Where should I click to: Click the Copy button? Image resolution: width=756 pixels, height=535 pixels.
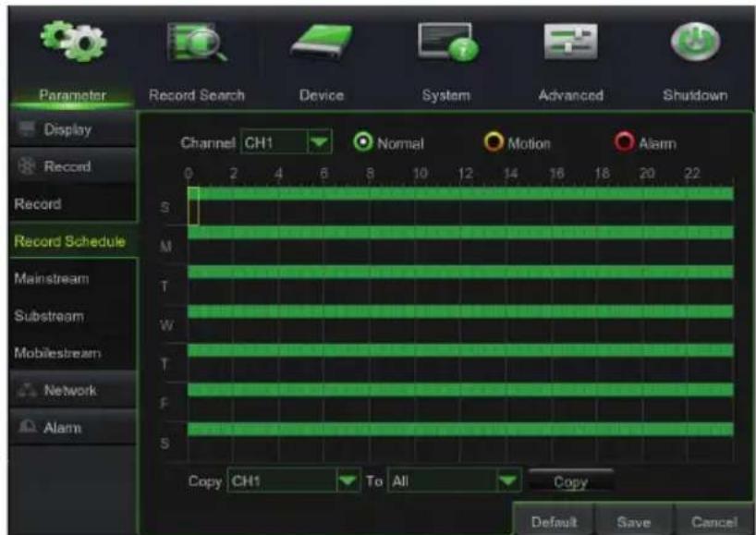pyautogui.click(x=571, y=481)
